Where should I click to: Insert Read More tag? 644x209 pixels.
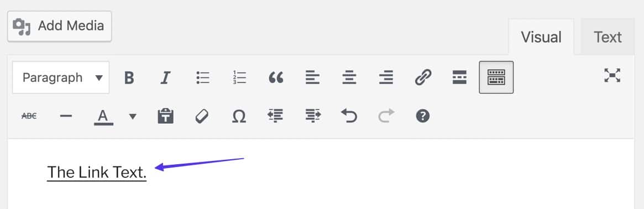[x=459, y=77]
